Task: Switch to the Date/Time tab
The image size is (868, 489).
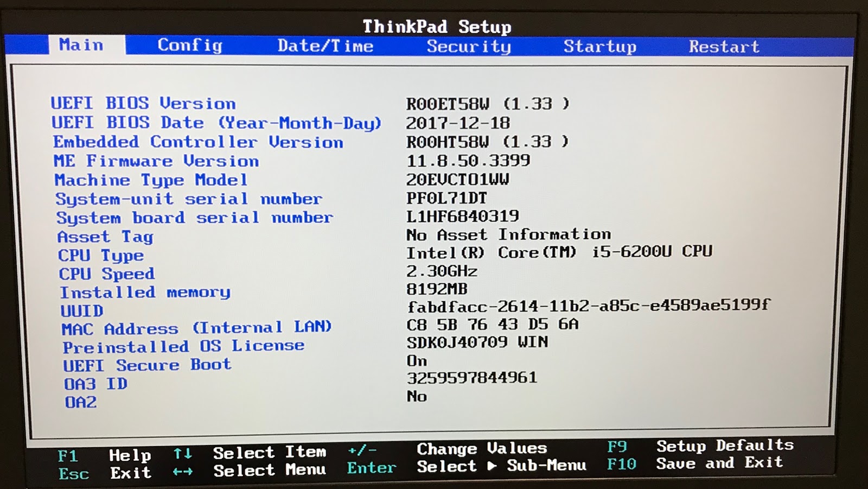Action: (325, 46)
